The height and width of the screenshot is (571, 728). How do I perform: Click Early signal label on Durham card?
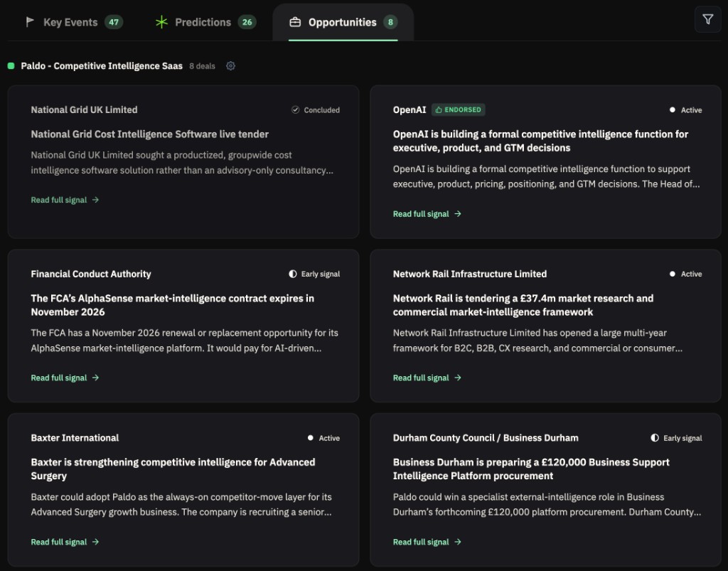pos(682,438)
